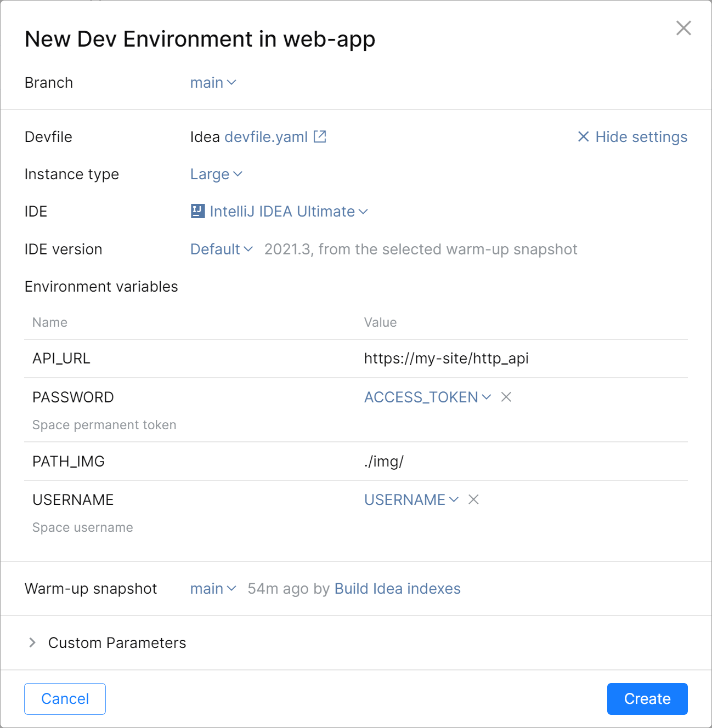Open the Branch dropdown set to main
The width and height of the screenshot is (712, 728).
coord(214,82)
